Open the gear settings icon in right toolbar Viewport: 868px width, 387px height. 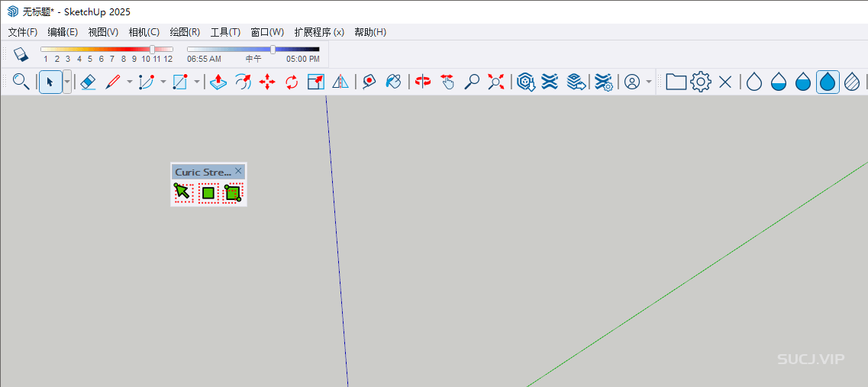point(701,82)
